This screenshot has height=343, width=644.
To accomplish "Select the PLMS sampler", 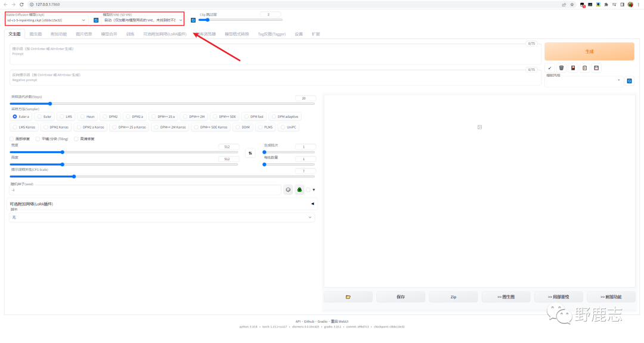I will (265, 127).
